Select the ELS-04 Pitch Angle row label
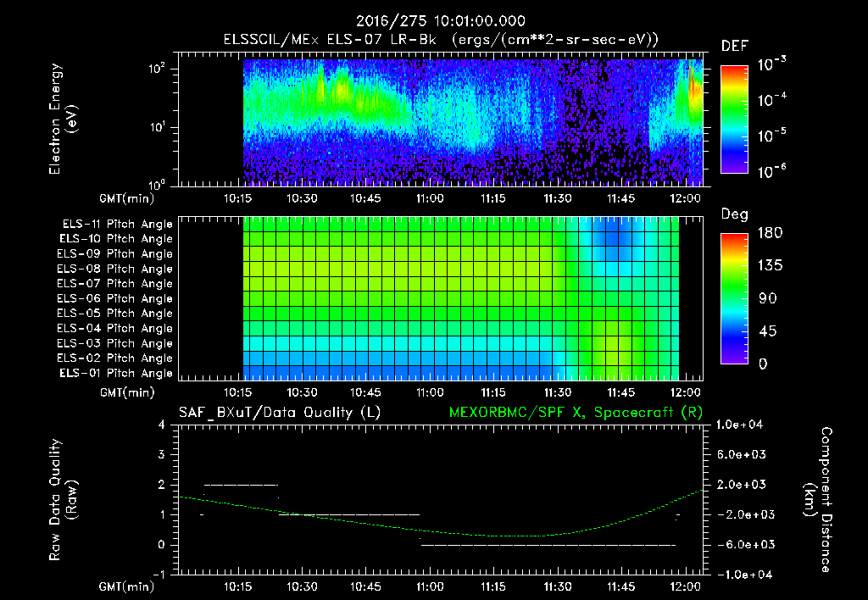Image resolution: width=868 pixels, height=600 pixels. 115,328
